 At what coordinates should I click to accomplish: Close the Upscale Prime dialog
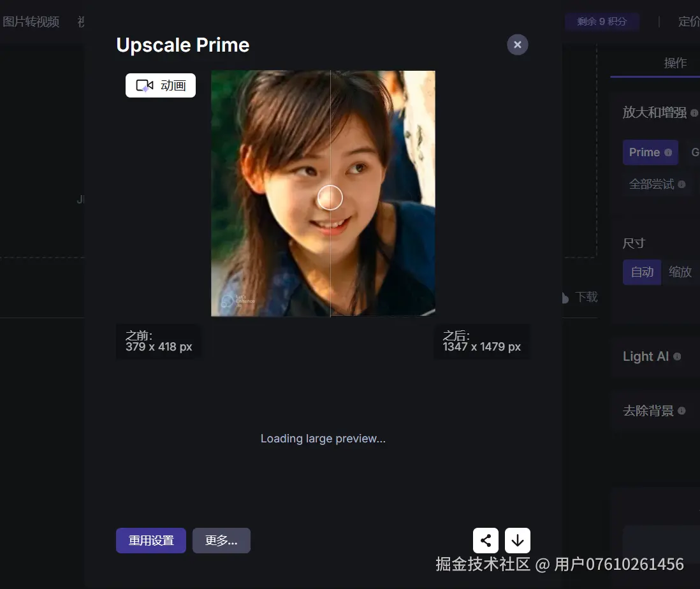[517, 45]
